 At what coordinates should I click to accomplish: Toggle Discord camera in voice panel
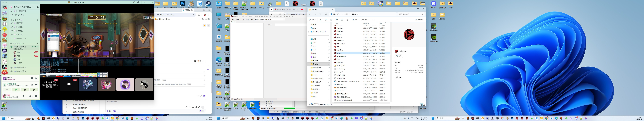tap(7, 90)
